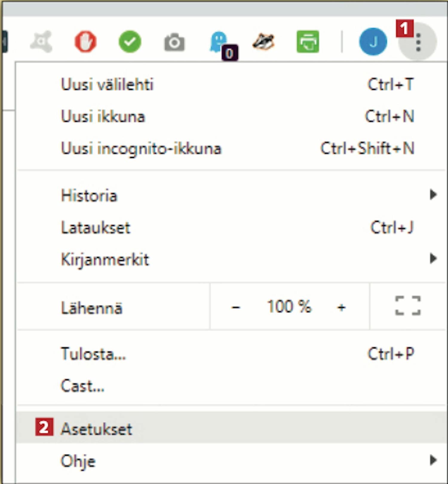Open the badger extension icon

tap(263, 42)
